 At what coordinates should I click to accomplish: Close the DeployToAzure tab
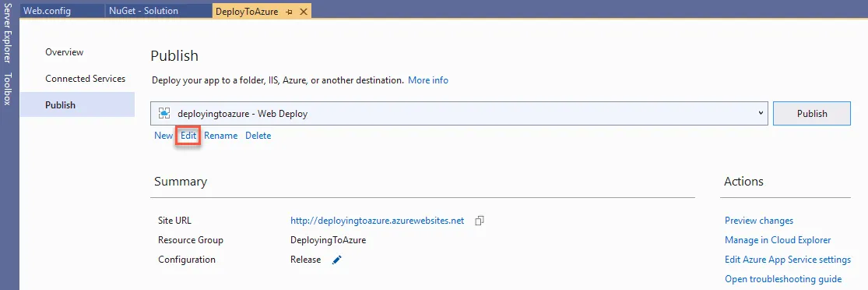coord(303,12)
